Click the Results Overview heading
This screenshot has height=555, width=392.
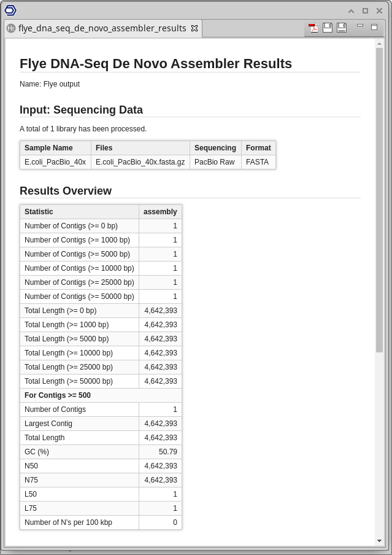point(66,191)
